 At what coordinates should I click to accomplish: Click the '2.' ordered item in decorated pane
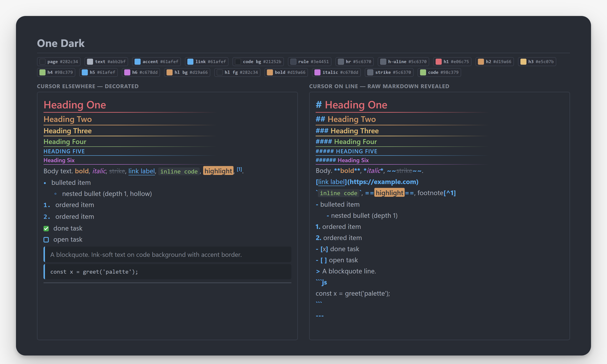tap(69, 217)
